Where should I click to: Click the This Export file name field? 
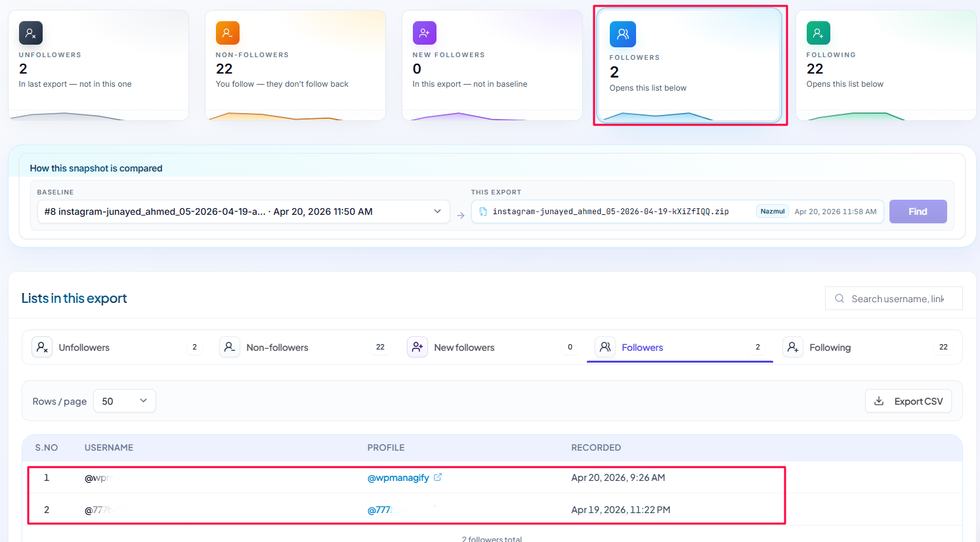(x=677, y=212)
